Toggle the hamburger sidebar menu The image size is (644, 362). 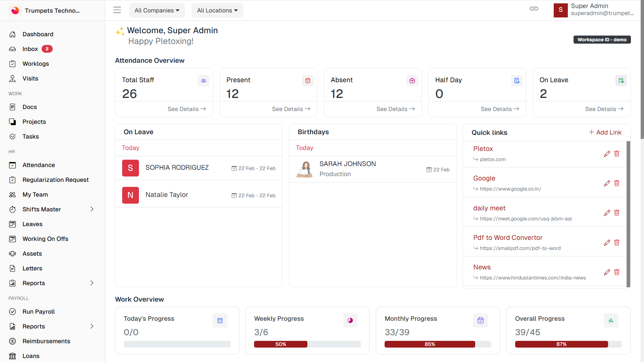coord(117,10)
